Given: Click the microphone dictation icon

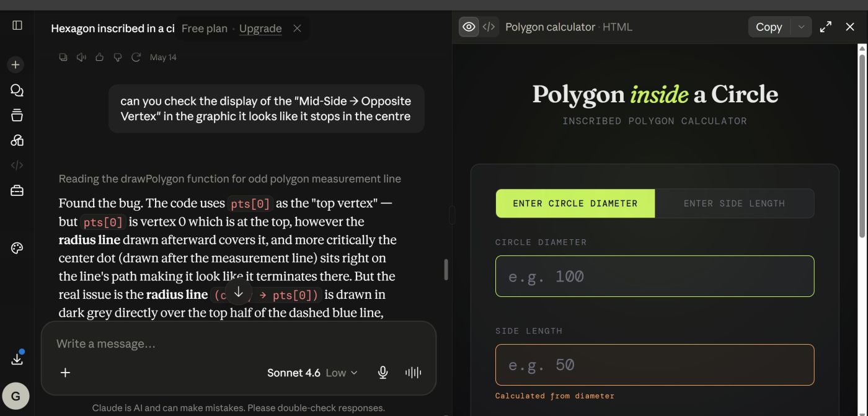Looking at the screenshot, I should pyautogui.click(x=383, y=373).
